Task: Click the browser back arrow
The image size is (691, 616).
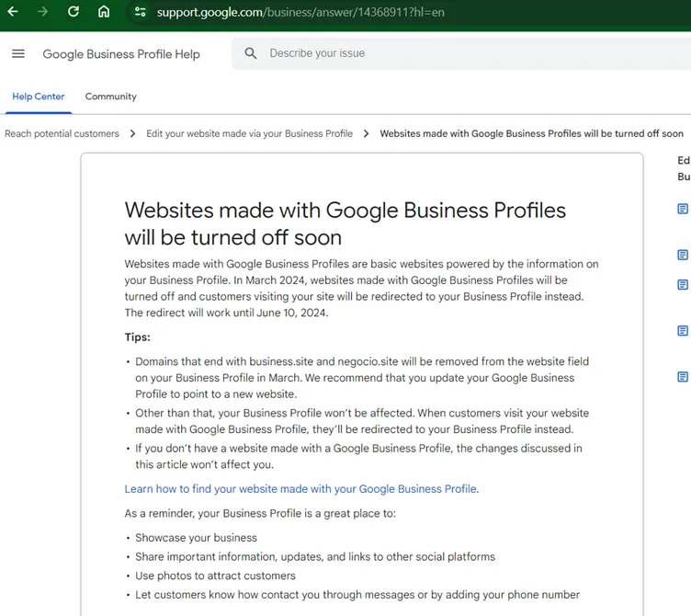Action: [x=13, y=12]
